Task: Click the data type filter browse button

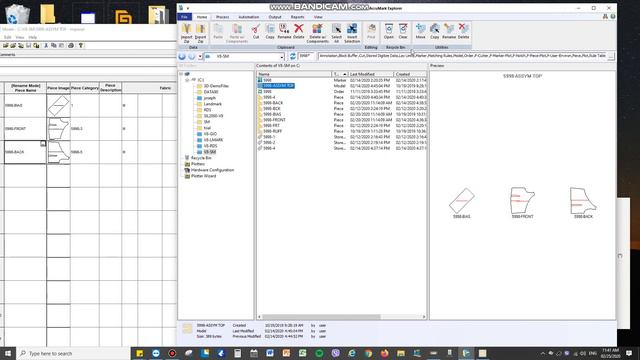Action: tap(611, 56)
